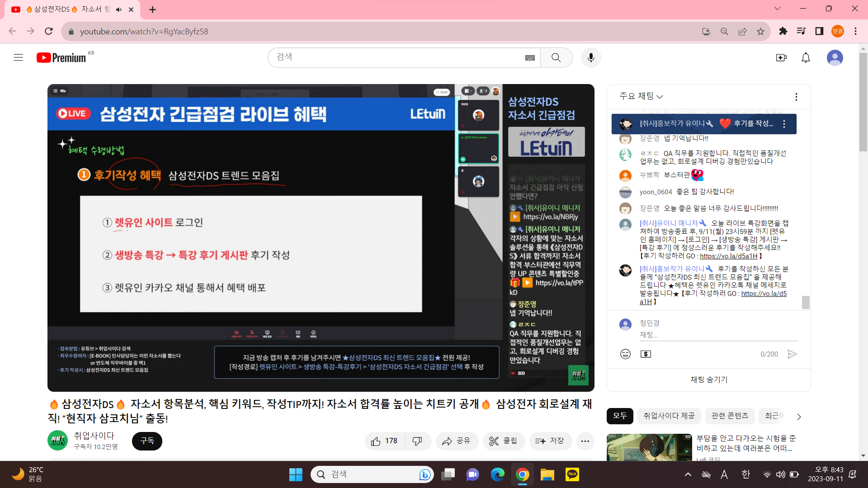The image size is (868, 488).
Task: Toggle the 한 Korean IME indicator
Action: point(745,474)
